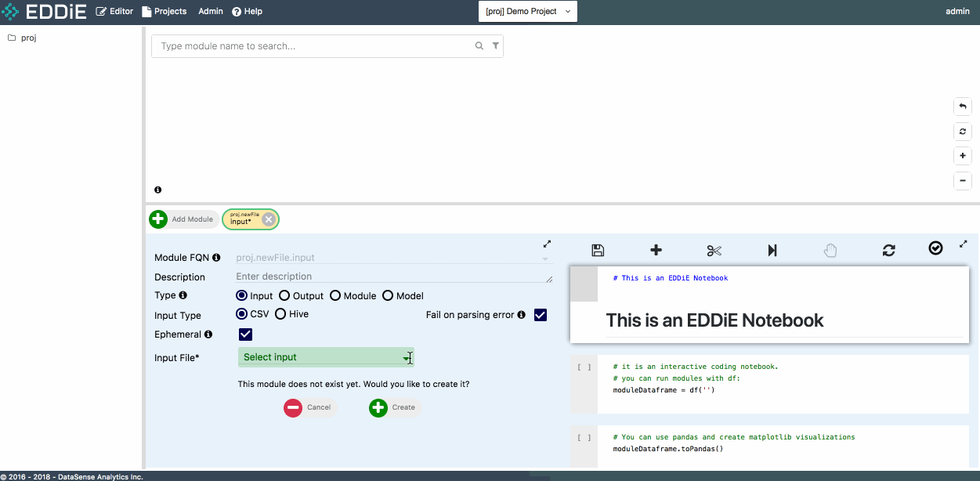
Task: Open the Projects menu
Action: 165,12
